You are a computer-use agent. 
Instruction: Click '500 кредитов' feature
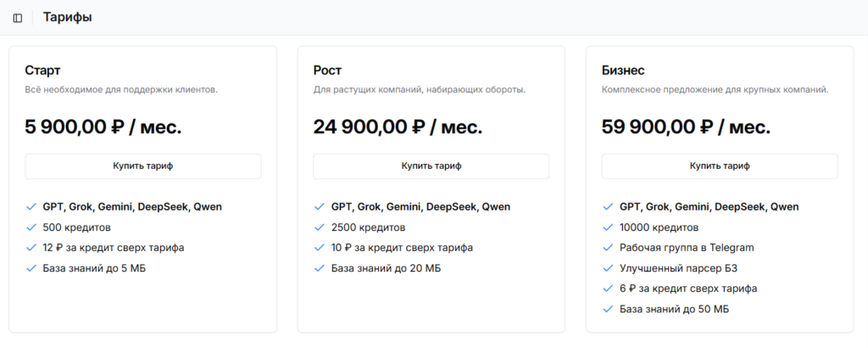pos(77,227)
